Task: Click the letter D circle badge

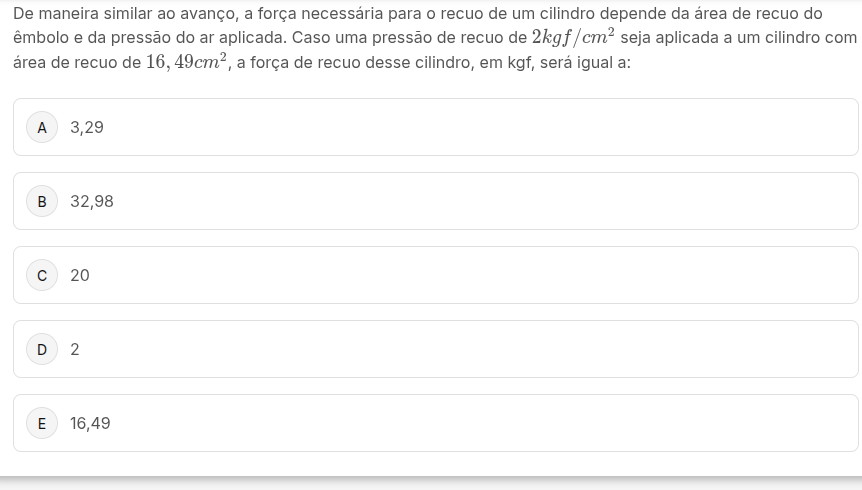Action: click(42, 350)
